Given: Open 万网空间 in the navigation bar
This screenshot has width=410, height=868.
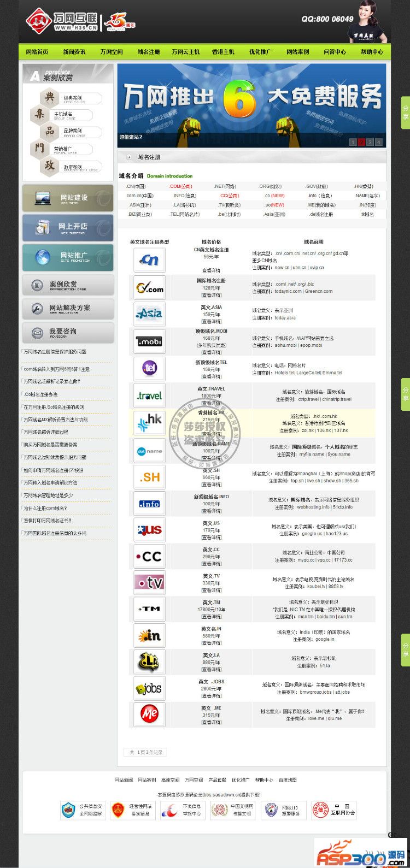Looking at the screenshot, I should point(112,52).
